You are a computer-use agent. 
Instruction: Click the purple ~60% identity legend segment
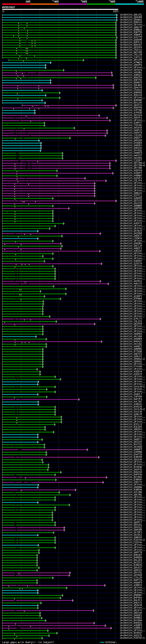(73, 4)
